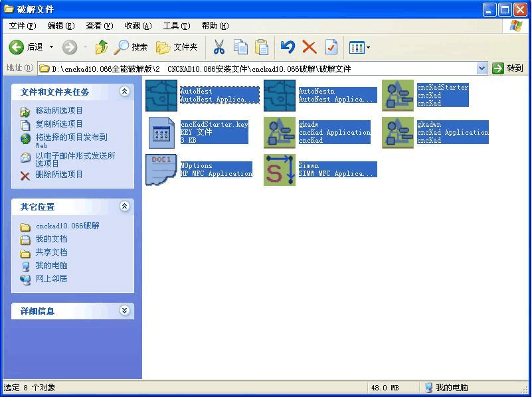532x397 pixels.
Task: Open the cnckad10.066破解 folder link
Action: tap(68, 226)
